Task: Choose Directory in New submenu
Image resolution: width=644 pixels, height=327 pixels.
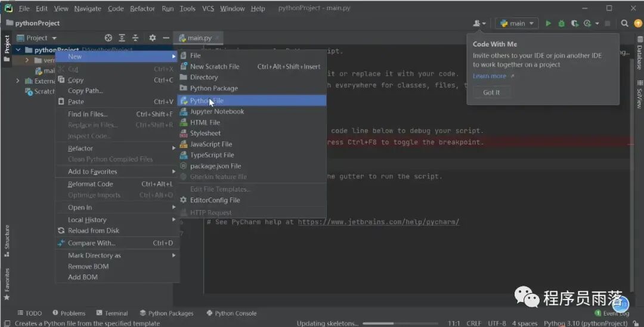Action: (x=252, y=77)
